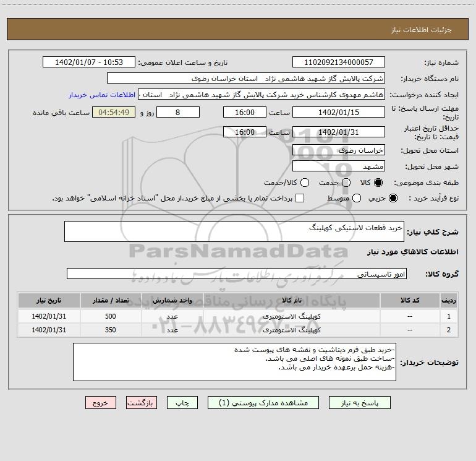Viewport: 476px width, 461px height.
Task: Click row 1 item name کوپلینگ الاستومتری
Action: (x=291, y=316)
